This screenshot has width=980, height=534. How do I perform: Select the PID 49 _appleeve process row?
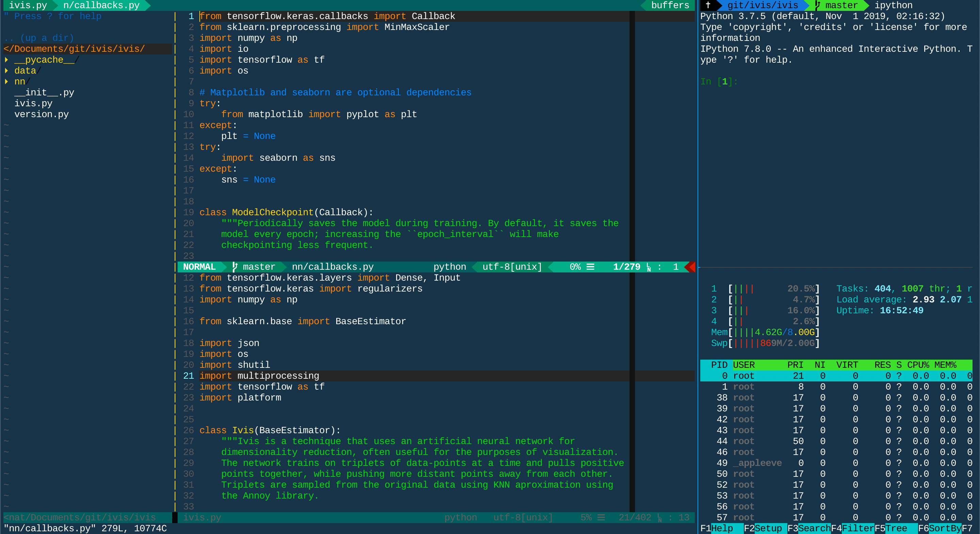[836, 463]
